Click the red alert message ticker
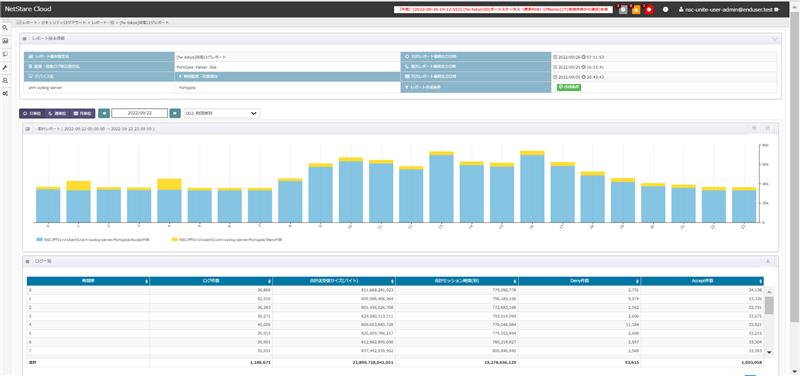The image size is (800, 376). pos(503,10)
